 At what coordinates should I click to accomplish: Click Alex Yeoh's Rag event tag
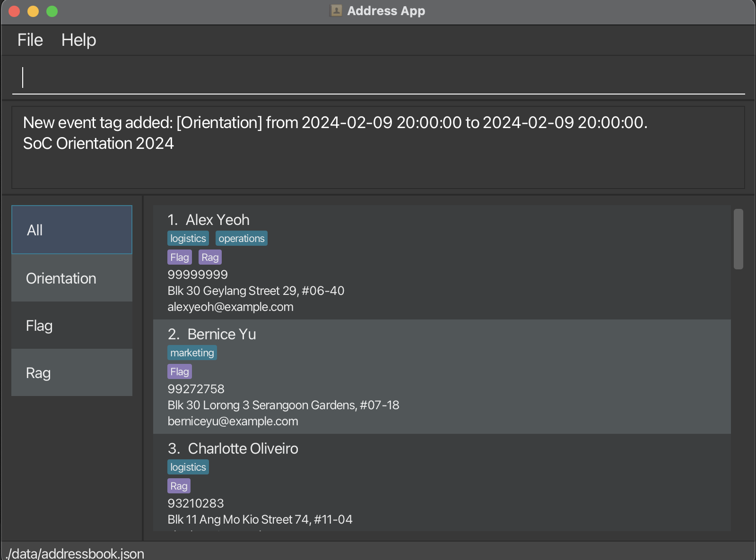[x=210, y=258]
